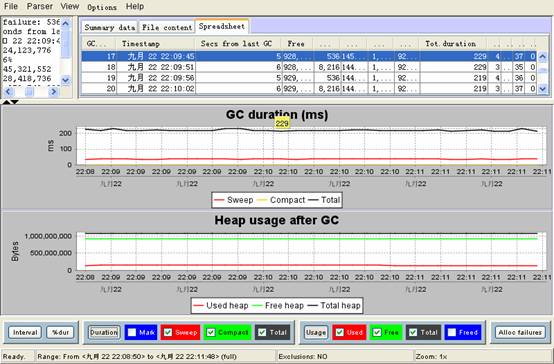Expand pane using down split arrow
The image size is (554, 364).
[x=14, y=102]
